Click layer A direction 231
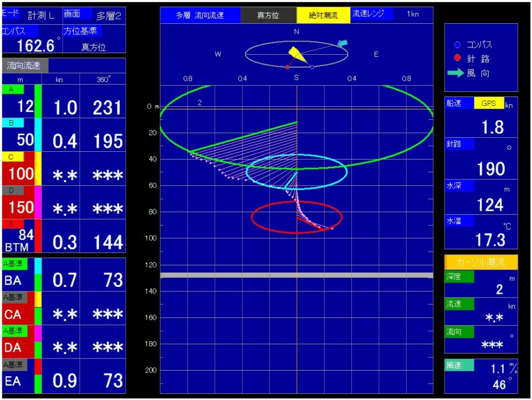The image size is (532, 400). click(x=107, y=108)
